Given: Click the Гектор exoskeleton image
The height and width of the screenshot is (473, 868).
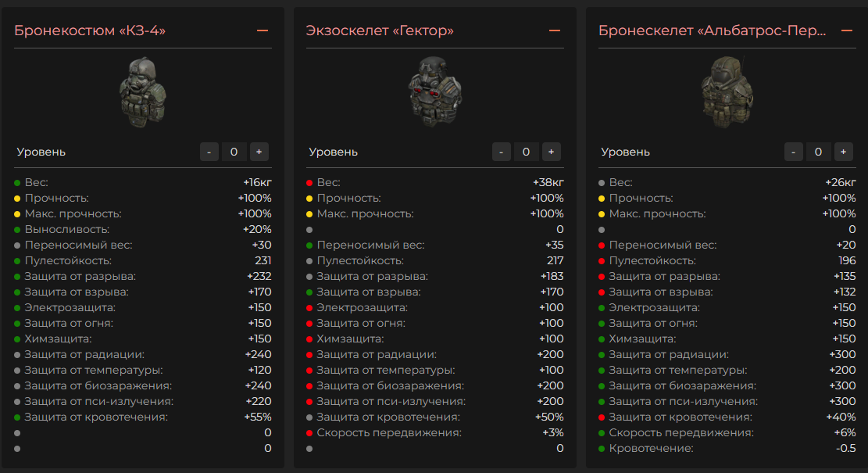Looking at the screenshot, I should [435, 91].
